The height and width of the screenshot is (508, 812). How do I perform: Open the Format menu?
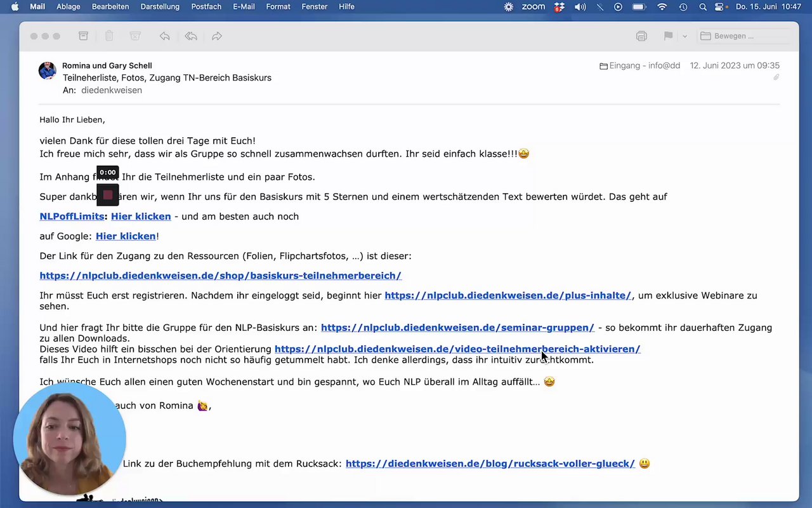278,7
